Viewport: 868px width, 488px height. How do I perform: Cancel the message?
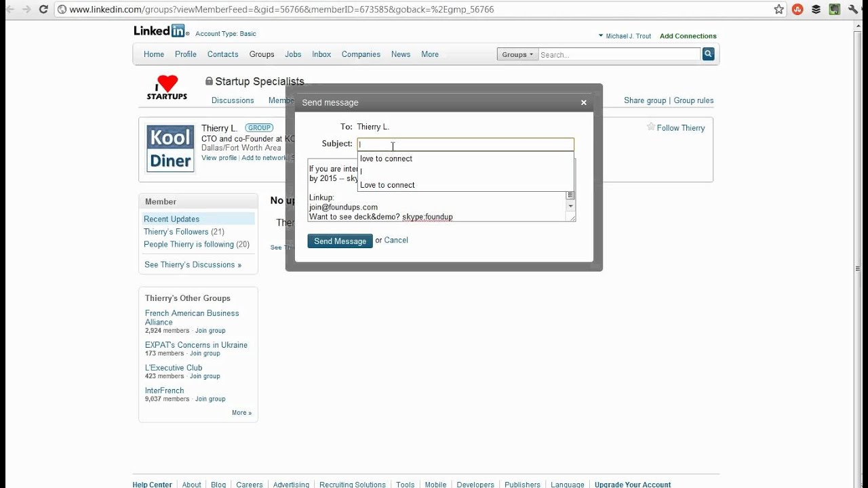(396, 240)
